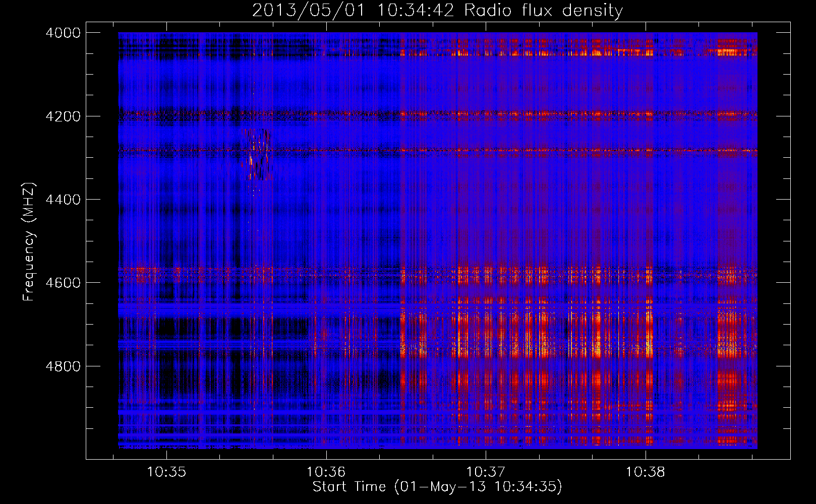
Task: Click the 10:37 time tick label
Action: (486, 472)
